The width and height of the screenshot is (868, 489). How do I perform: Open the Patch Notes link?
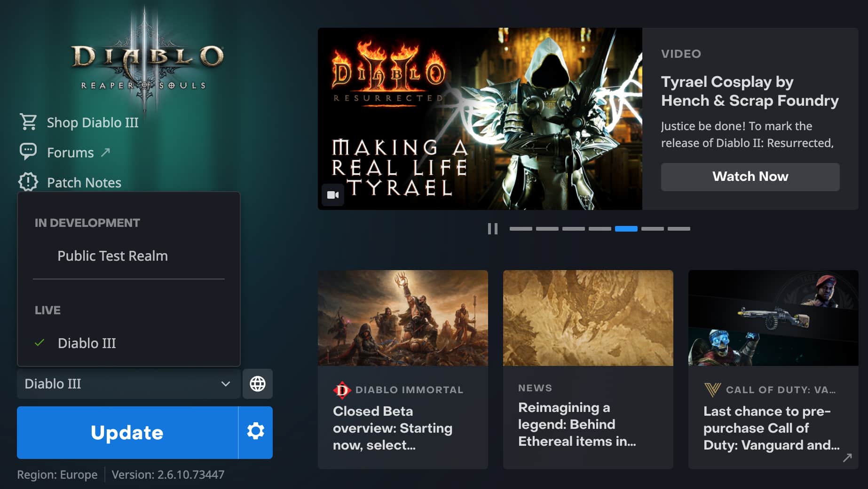click(x=84, y=182)
